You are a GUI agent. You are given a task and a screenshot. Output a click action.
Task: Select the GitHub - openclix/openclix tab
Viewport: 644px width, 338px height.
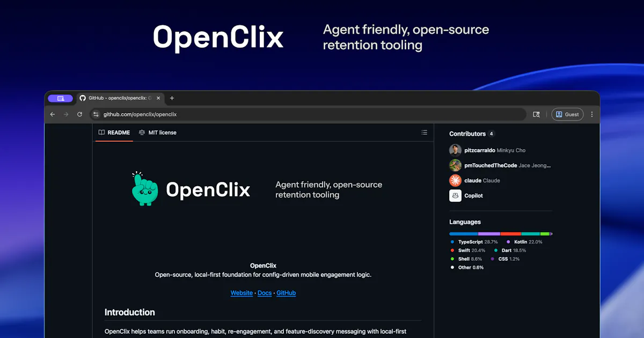click(x=120, y=98)
